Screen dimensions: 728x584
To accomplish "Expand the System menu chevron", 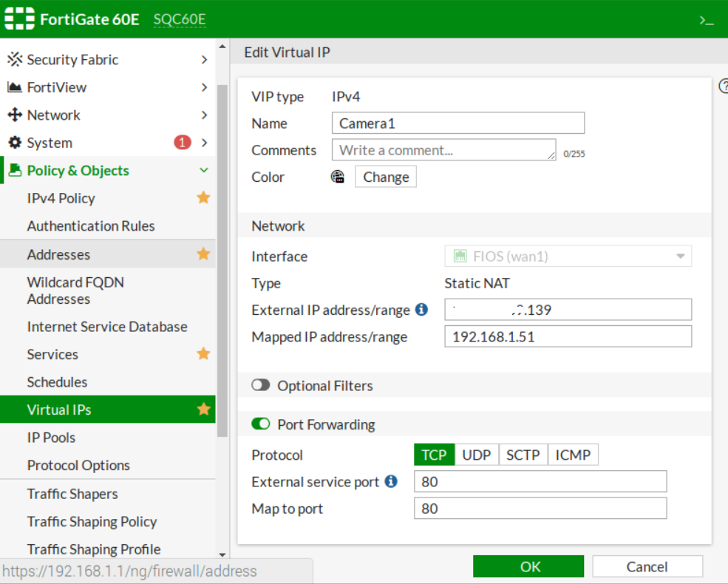I will point(204,143).
